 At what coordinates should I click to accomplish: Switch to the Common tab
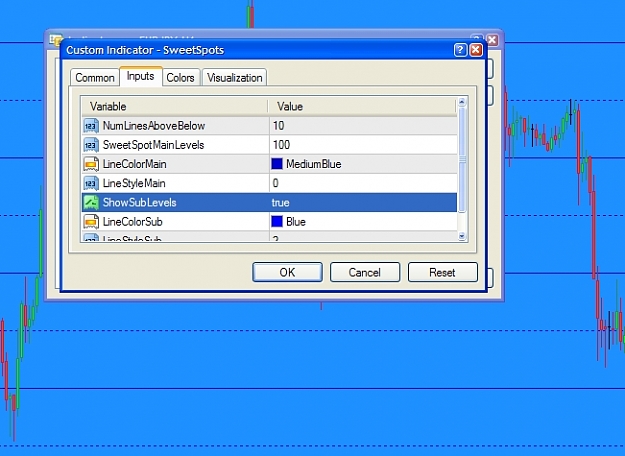click(94, 77)
